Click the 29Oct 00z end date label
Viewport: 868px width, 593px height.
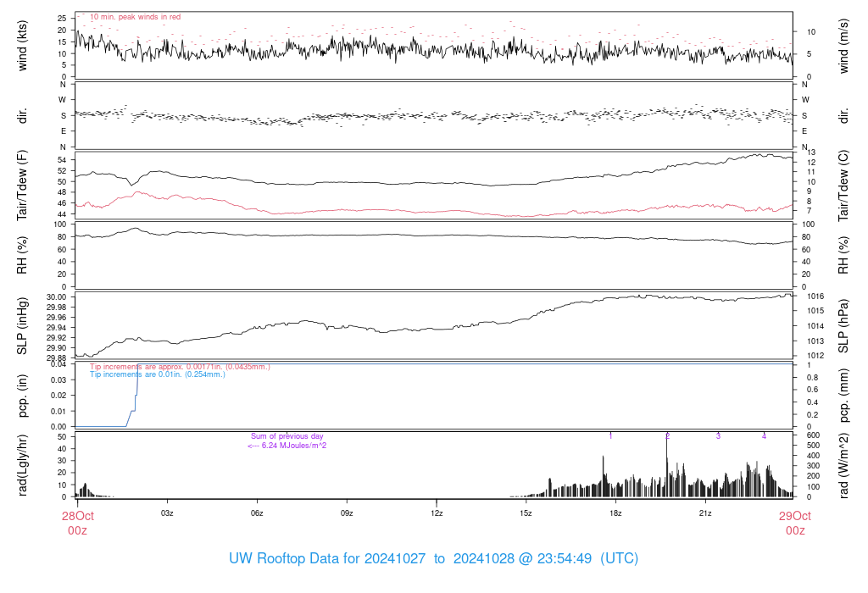point(794,523)
